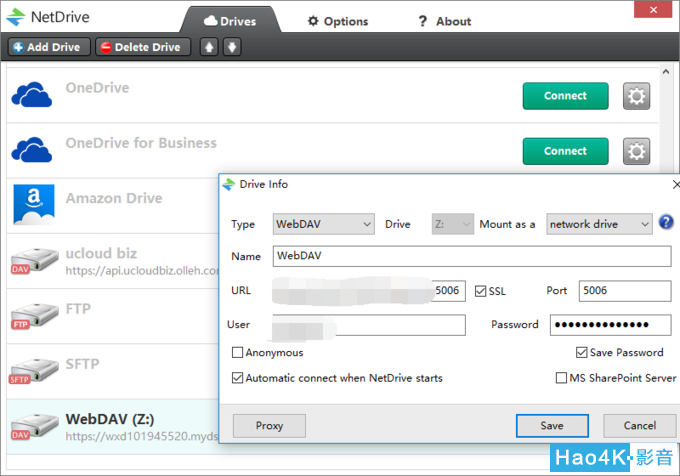Select the WebDAV (Z:) drive icon

coord(34,427)
